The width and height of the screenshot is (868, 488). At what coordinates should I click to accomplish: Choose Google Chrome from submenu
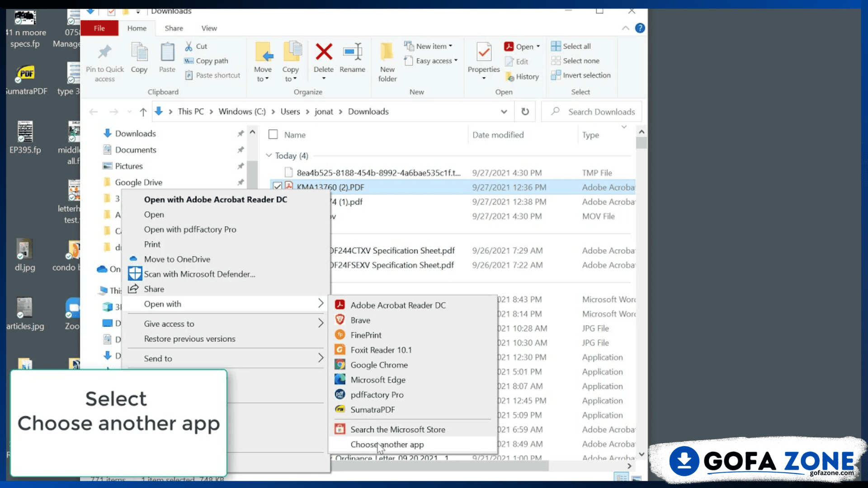point(412,365)
